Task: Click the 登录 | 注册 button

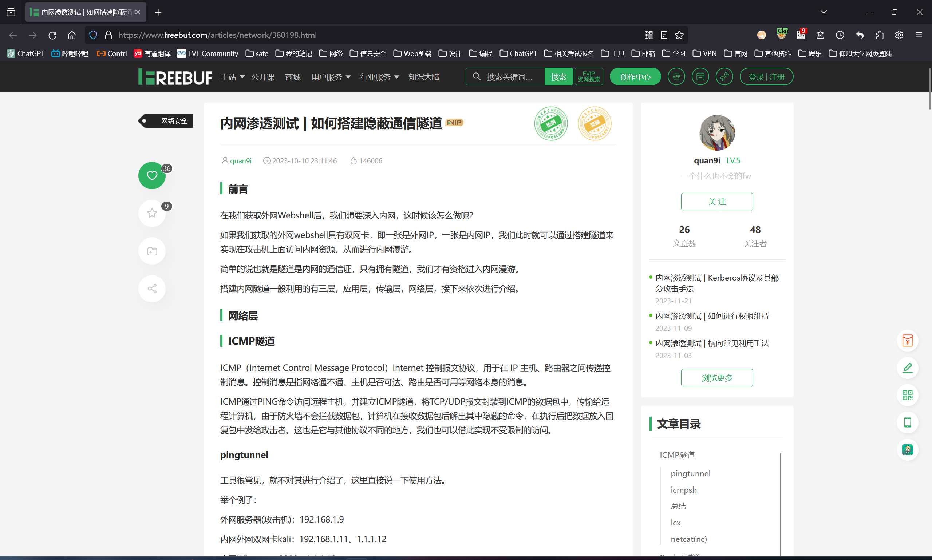Action: tap(766, 77)
